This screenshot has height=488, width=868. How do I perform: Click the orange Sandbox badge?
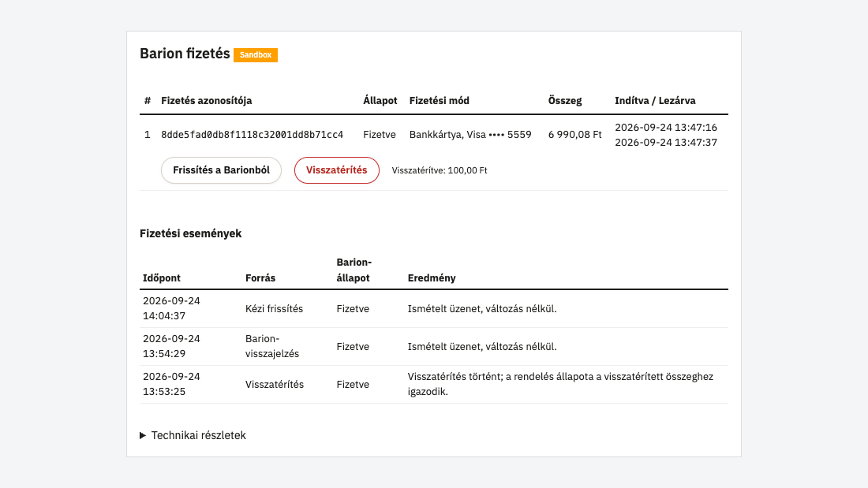[x=255, y=54]
